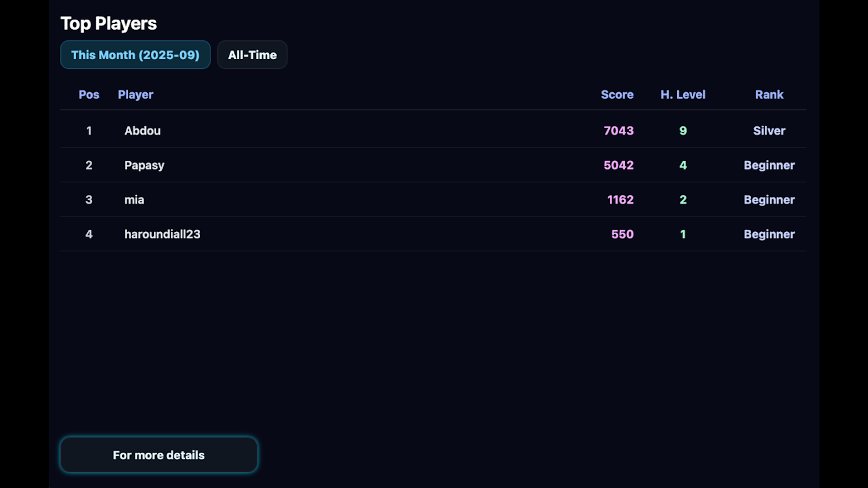Click the Player column header
This screenshot has width=868, height=488.
point(136,95)
